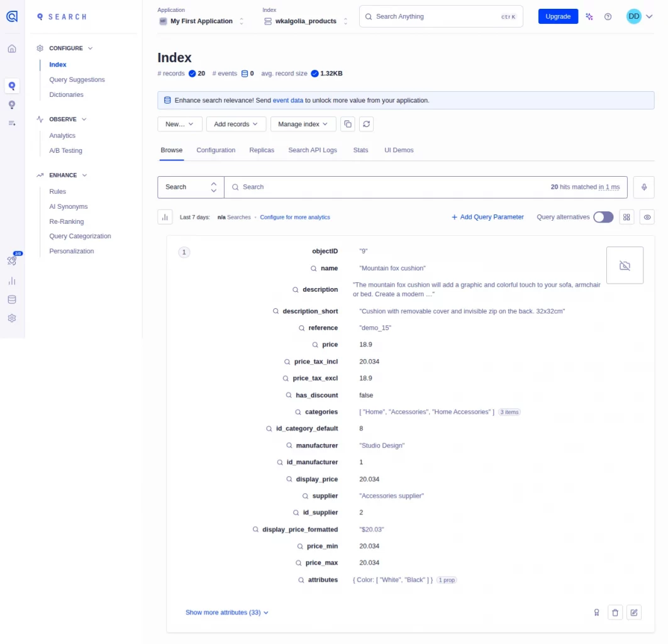Click the eye icon to preview display settings
This screenshot has width=668, height=644.
click(647, 217)
